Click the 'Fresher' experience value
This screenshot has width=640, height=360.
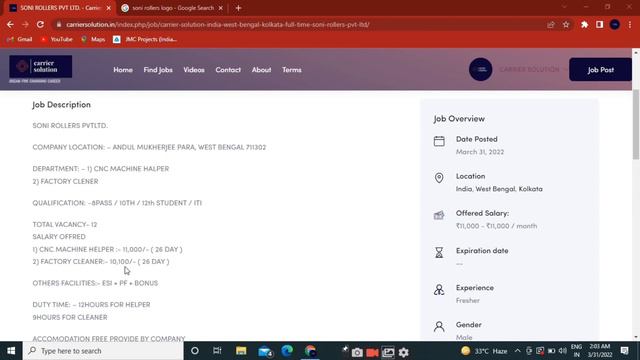tap(468, 300)
